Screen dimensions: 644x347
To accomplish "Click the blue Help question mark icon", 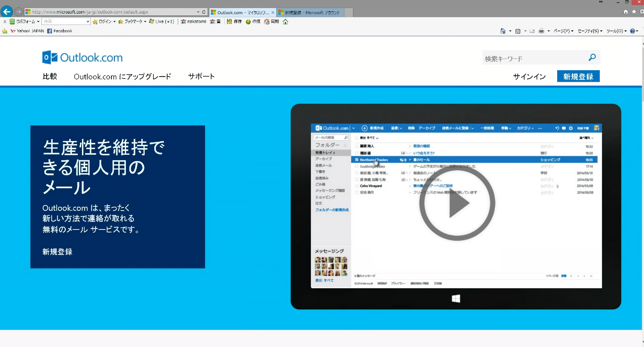I will point(632,31).
